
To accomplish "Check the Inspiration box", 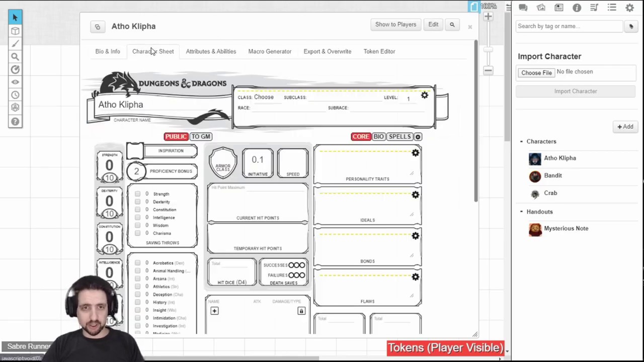I will click(135, 151).
